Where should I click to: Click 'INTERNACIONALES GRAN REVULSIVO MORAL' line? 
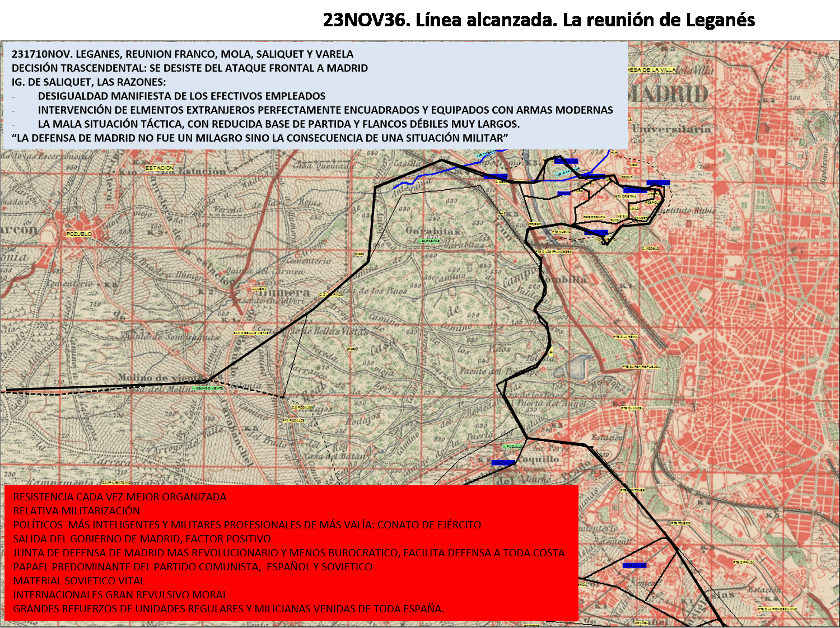click(120, 595)
